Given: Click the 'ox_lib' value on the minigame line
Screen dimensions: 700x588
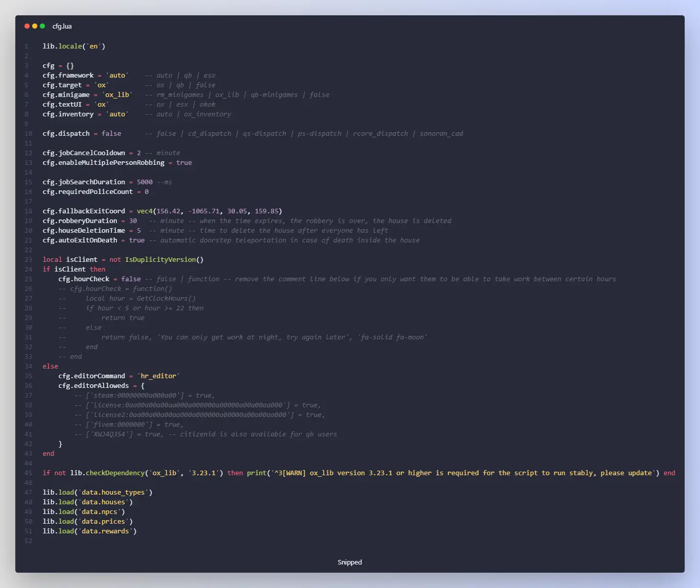Looking at the screenshot, I should 117,94.
